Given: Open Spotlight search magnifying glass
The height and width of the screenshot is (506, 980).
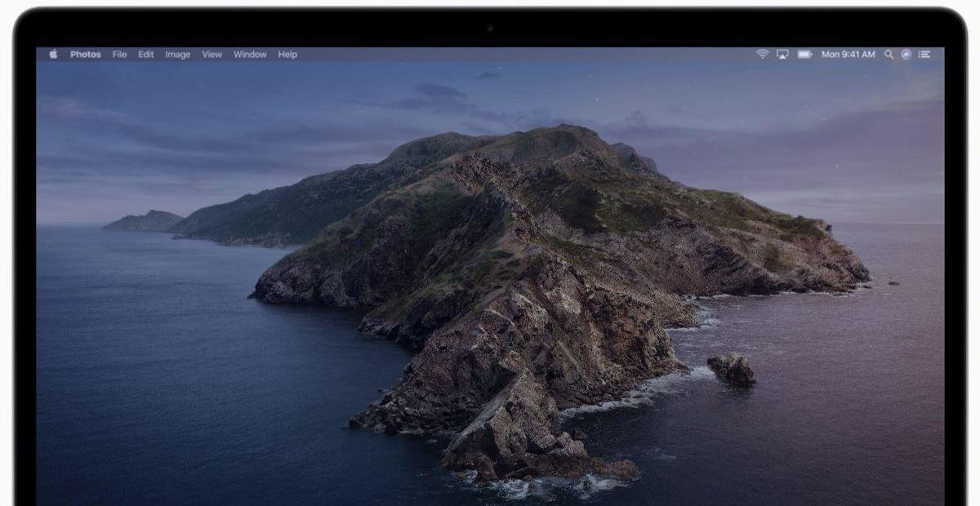Looking at the screenshot, I should click(x=889, y=55).
